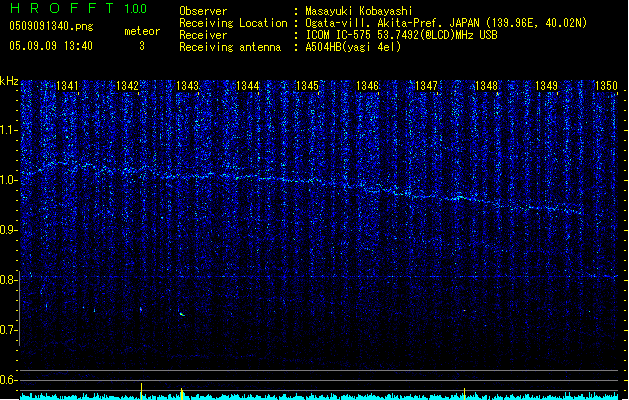Click the yellow spike in bottom power graph
This screenshot has width=629, height=400.
[x=181, y=391]
